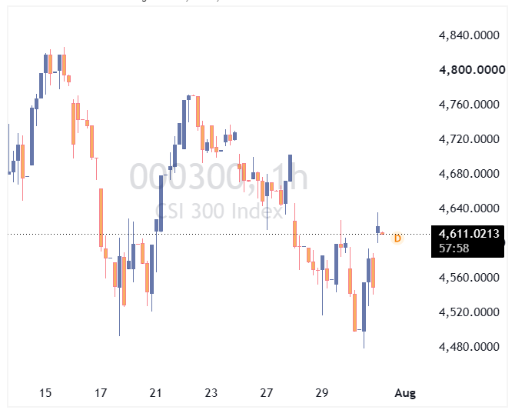Click the bold 4,800.0000 price level
This screenshot has width=515, height=420.
click(472, 70)
